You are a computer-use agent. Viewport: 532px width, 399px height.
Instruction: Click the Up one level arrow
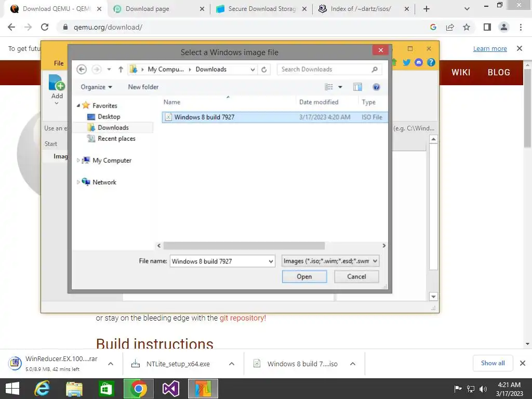pos(121,70)
